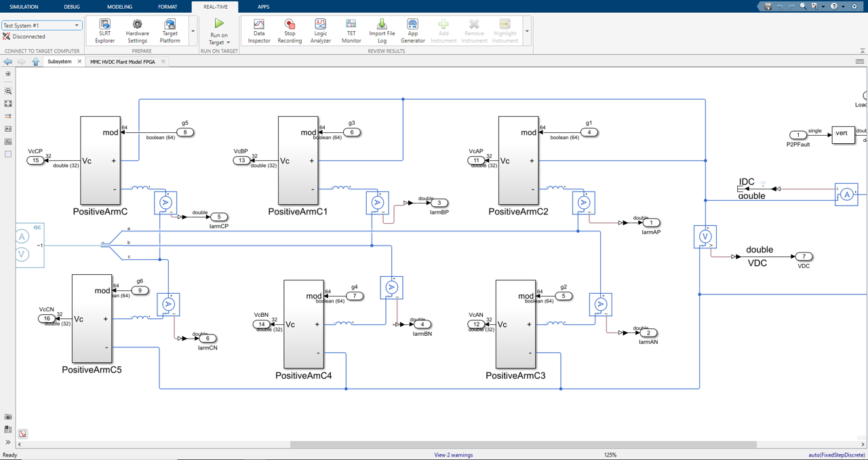Viewport: 868px width, 460px height.
Task: Open the App Generator
Action: tap(412, 32)
